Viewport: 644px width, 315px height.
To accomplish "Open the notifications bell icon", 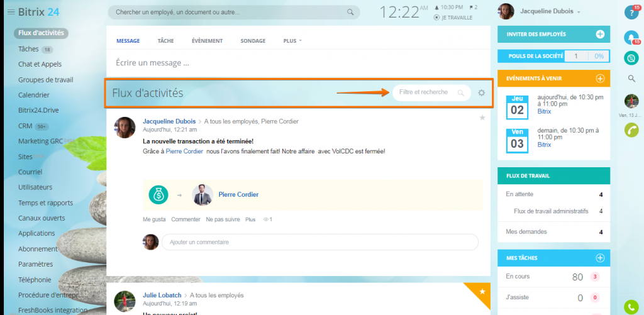I will [631, 37].
